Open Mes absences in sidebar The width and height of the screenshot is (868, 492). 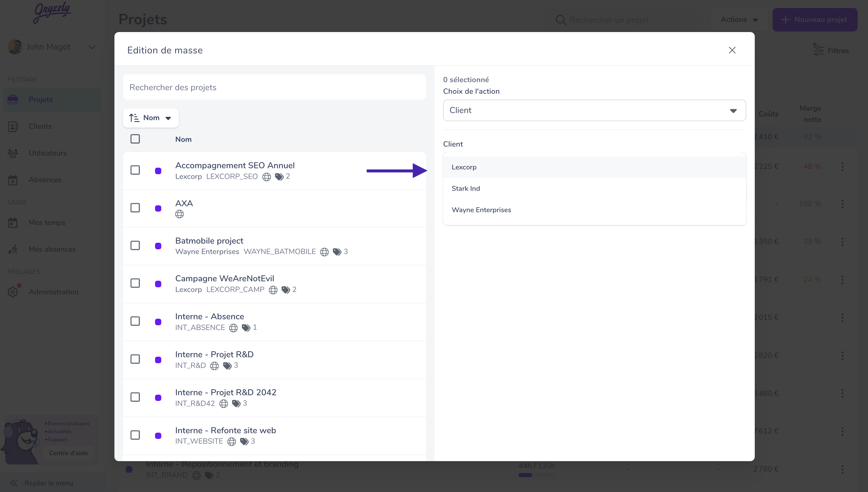pos(52,249)
